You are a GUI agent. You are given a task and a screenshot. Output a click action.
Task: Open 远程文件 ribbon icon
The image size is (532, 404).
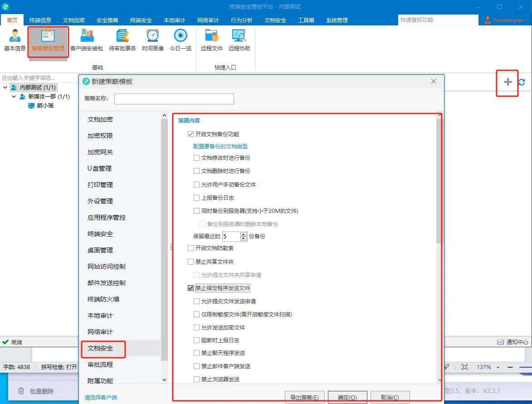click(211, 40)
